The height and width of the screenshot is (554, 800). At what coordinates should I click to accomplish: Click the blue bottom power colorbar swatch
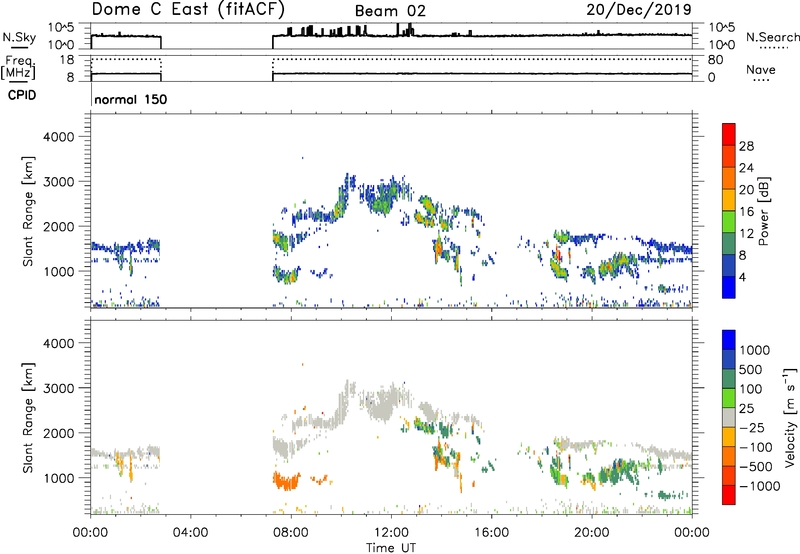click(729, 287)
